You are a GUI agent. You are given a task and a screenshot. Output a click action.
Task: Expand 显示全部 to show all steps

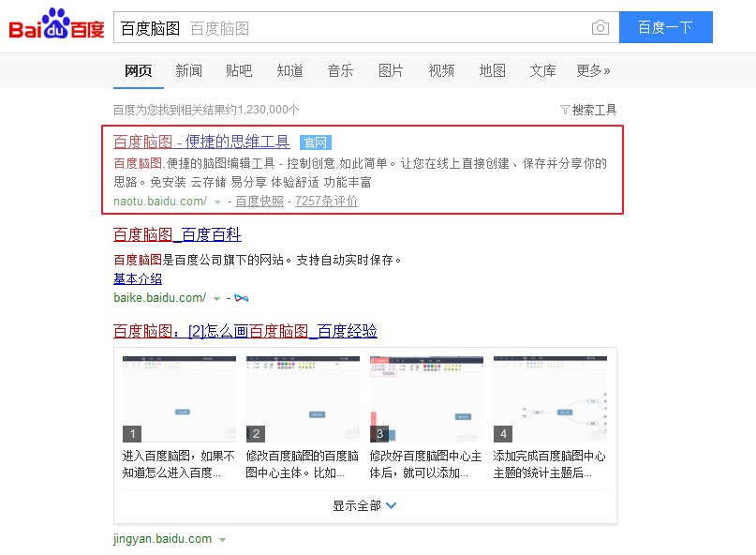coord(365,505)
